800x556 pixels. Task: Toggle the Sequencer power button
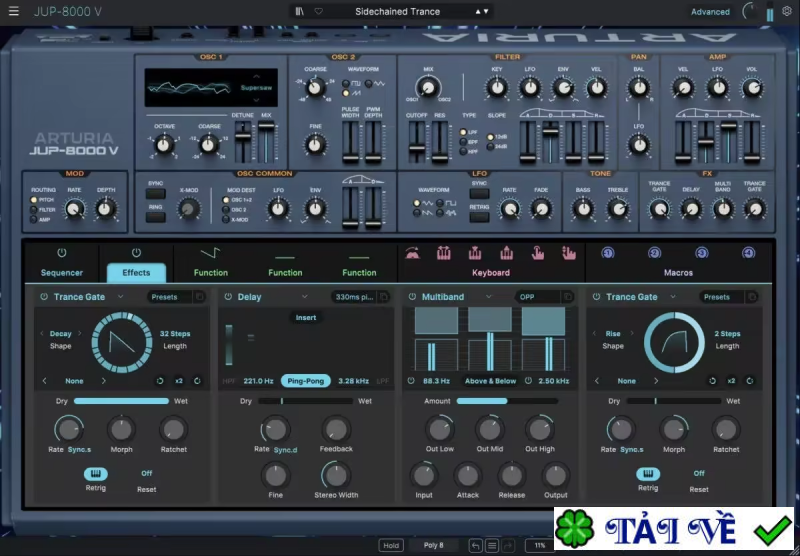62,253
